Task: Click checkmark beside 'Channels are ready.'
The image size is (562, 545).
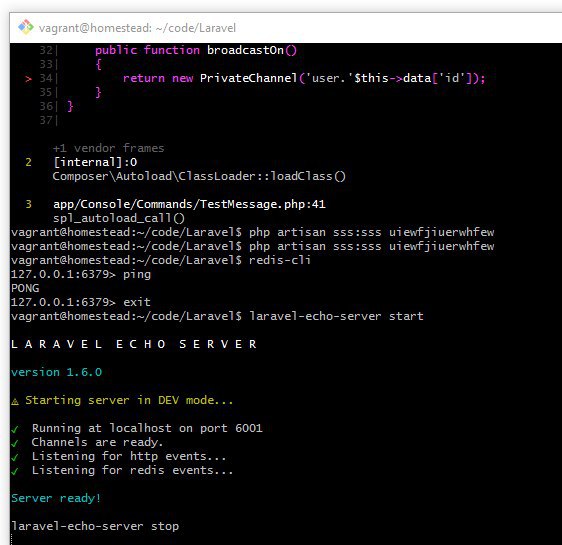Action: coord(15,443)
